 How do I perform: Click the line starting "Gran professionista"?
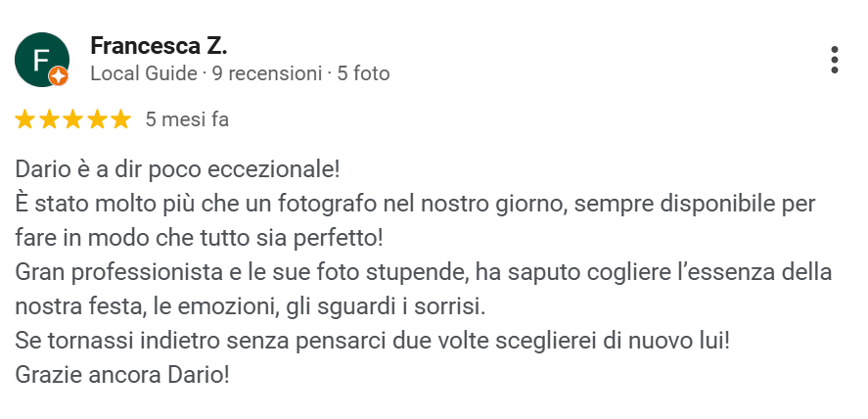tap(423, 272)
